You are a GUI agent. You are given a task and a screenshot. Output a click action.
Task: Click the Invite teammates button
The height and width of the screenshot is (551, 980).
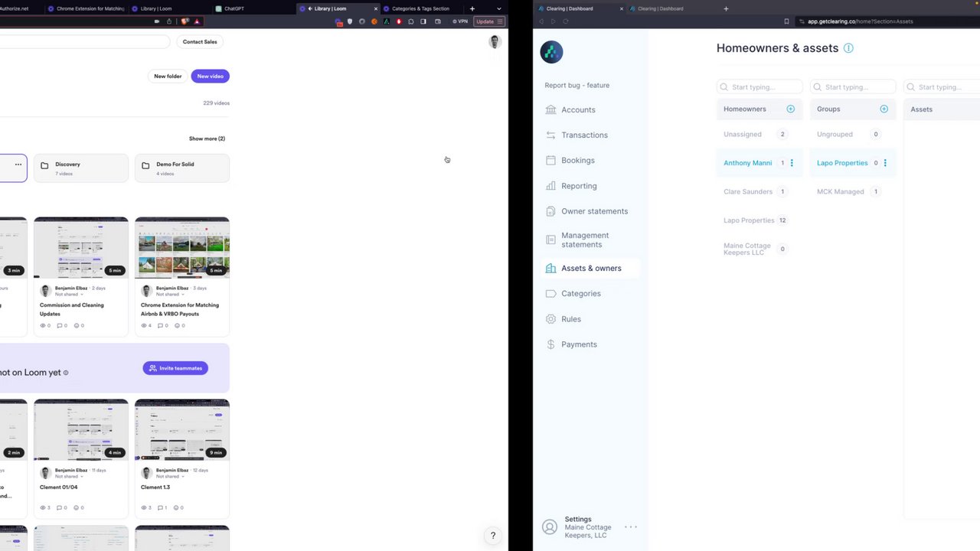pos(175,368)
